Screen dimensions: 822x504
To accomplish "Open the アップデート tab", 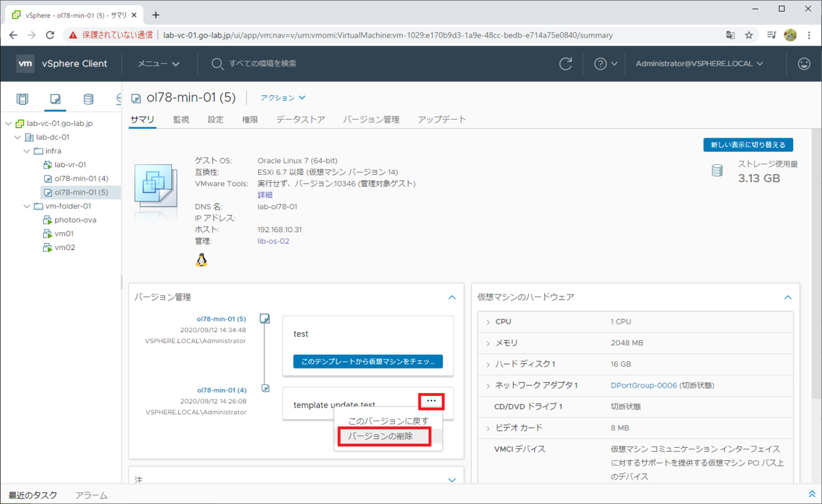I will (442, 119).
